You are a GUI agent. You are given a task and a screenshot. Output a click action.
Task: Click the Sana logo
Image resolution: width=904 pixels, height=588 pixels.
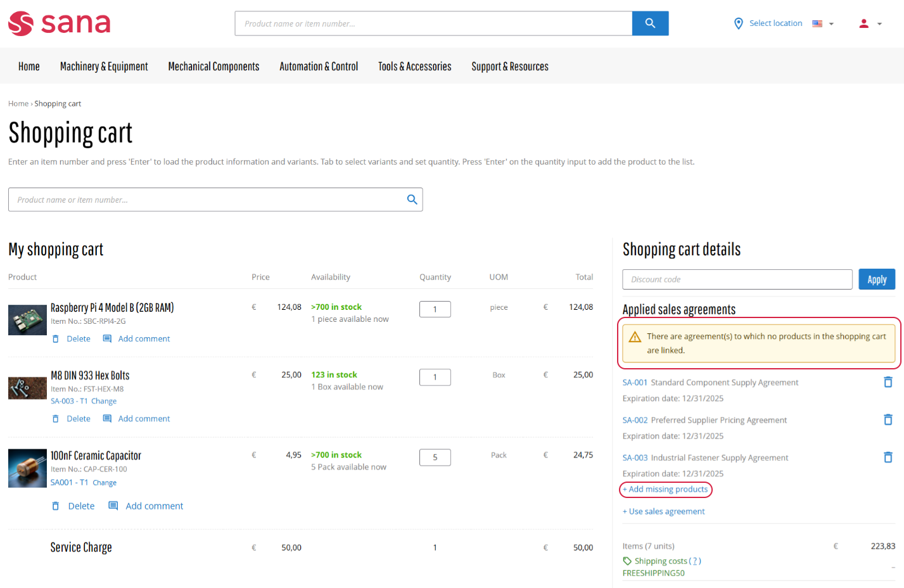(x=60, y=23)
